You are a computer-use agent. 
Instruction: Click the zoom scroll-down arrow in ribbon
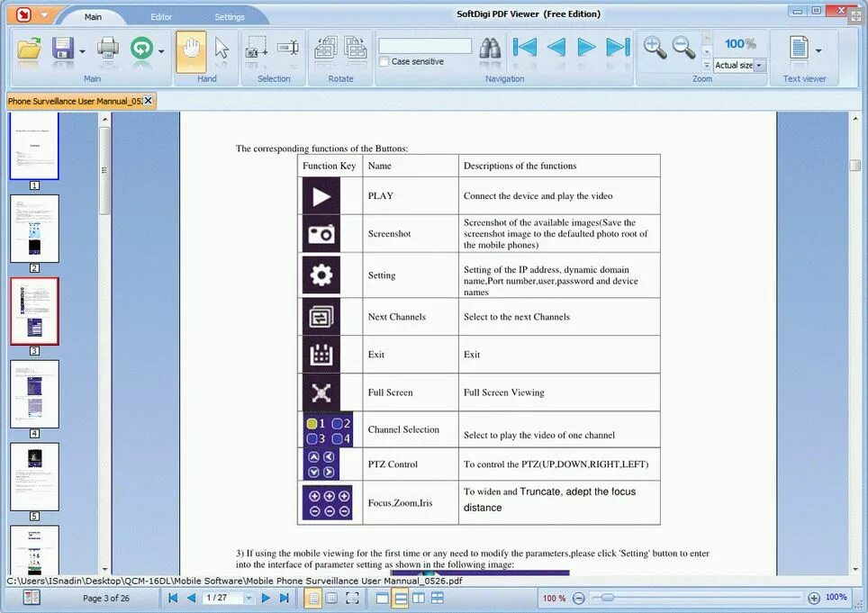707,52
